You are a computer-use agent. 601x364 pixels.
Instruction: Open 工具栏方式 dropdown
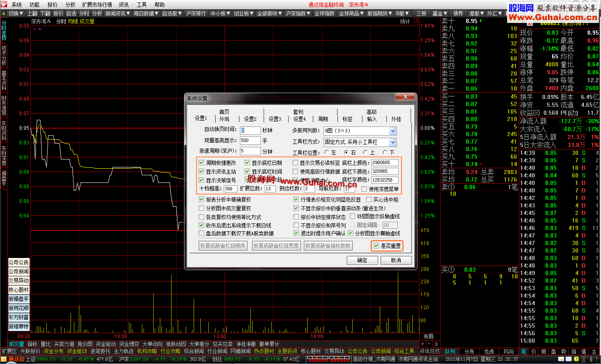[393, 142]
